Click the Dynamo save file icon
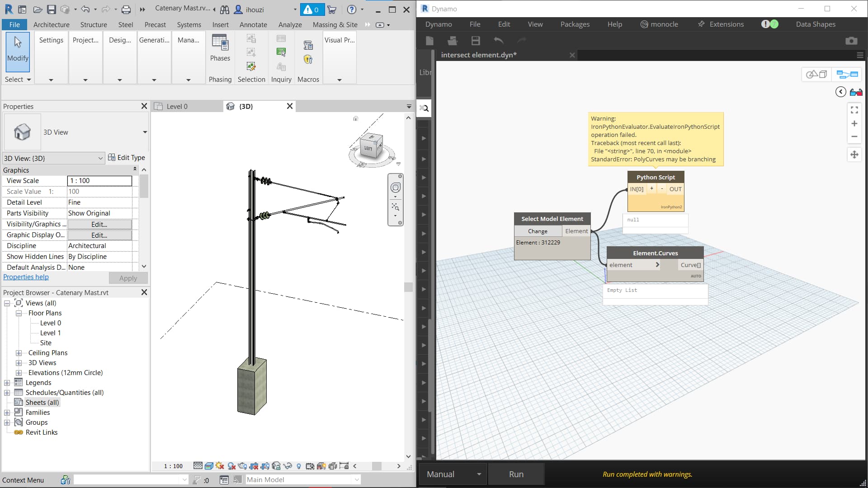Image resolution: width=868 pixels, height=488 pixels. point(476,41)
